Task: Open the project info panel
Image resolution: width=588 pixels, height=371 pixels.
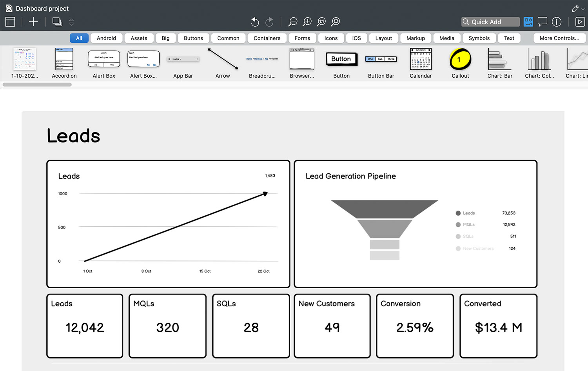Action: (557, 22)
